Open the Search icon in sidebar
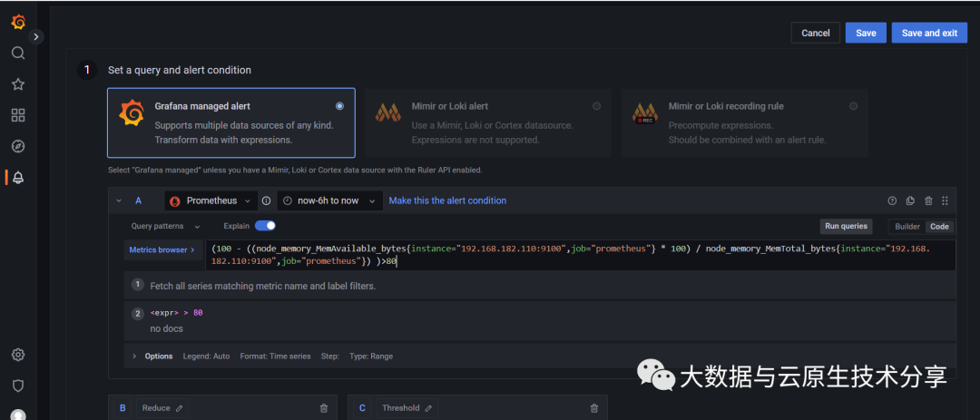Screen dimensions: 980x420 pos(18,53)
